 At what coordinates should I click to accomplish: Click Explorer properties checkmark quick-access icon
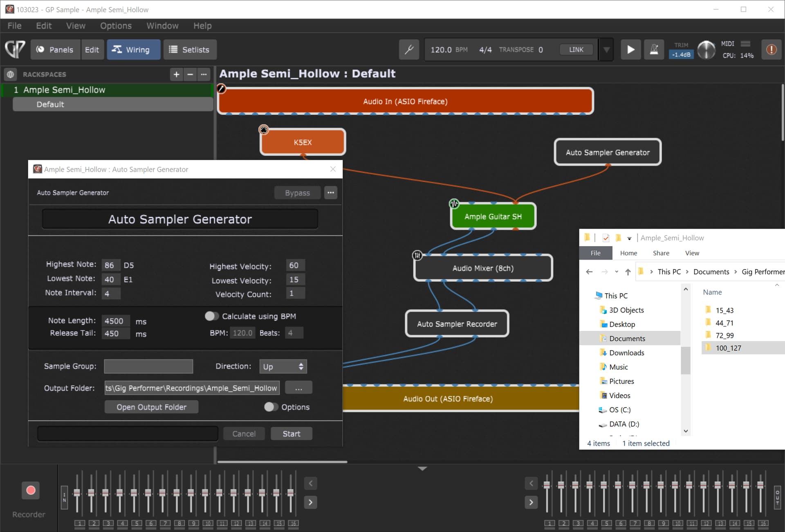point(606,238)
